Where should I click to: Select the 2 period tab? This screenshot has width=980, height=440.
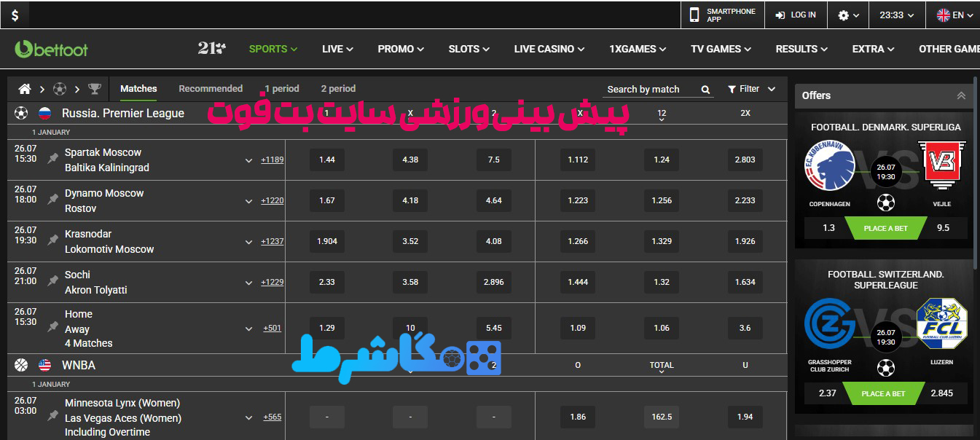tap(338, 88)
